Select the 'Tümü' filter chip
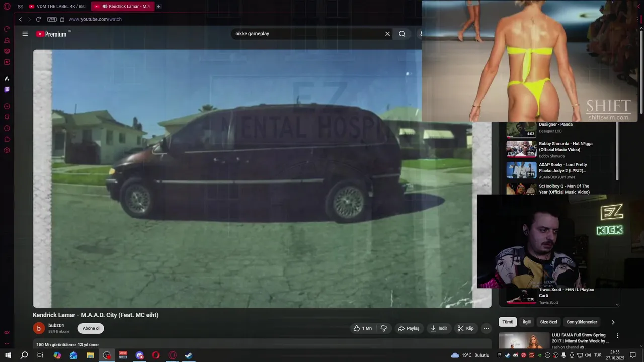 508,322
